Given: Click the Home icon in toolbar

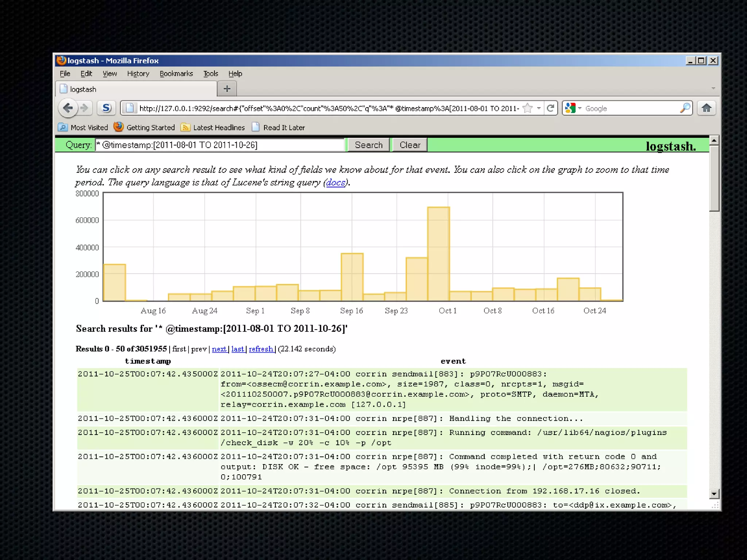Looking at the screenshot, I should click(706, 108).
